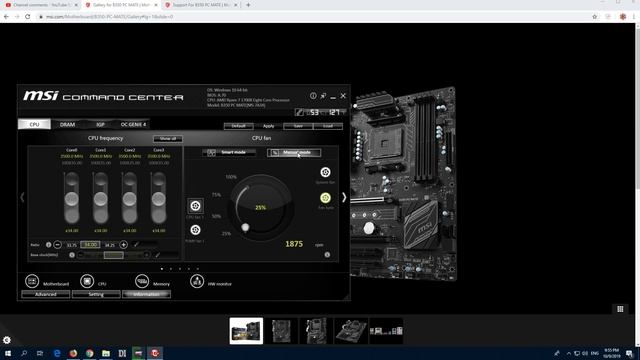This screenshot has height=360, width=640.
Task: Click the Load button
Action: (328, 126)
